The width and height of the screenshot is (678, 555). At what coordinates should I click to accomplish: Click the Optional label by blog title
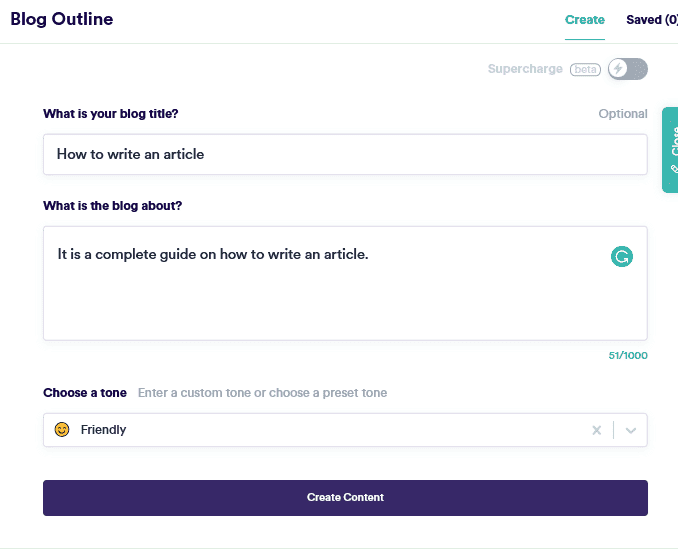click(623, 114)
